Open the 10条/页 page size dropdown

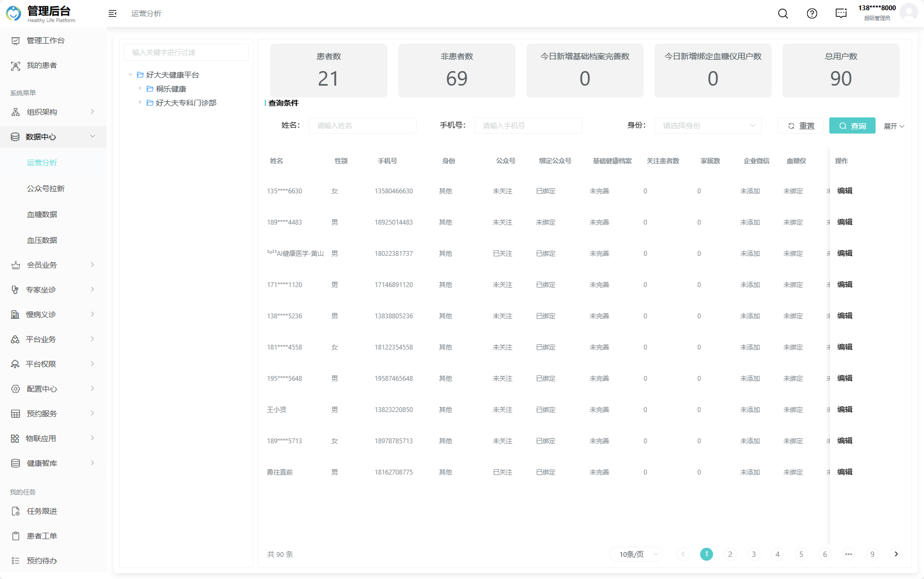click(636, 554)
